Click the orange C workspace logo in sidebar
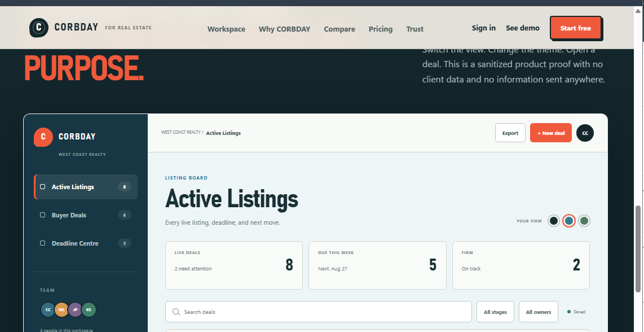The image size is (644, 332). pos(43,137)
